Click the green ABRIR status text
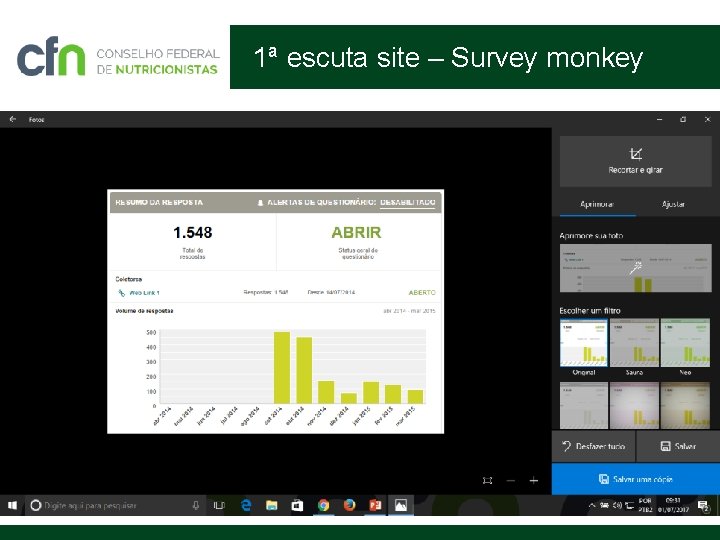 point(356,232)
